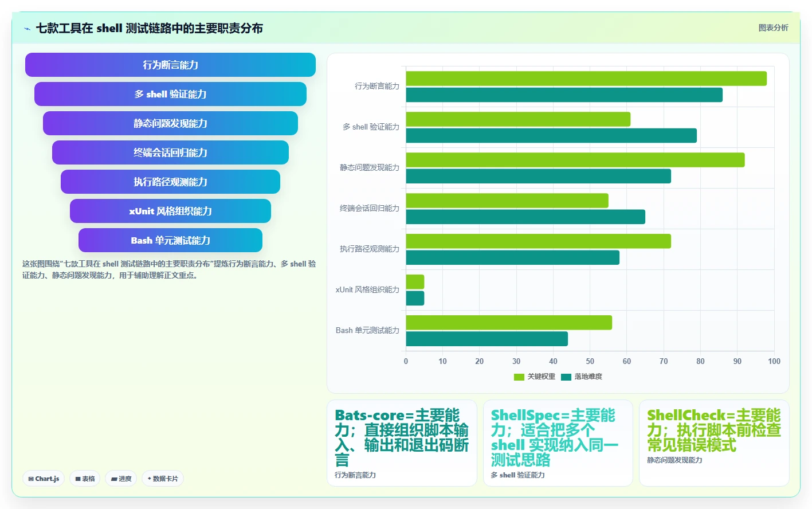Select the 执行路径观测能力 funnel bar
812x509 pixels.
[170, 182]
